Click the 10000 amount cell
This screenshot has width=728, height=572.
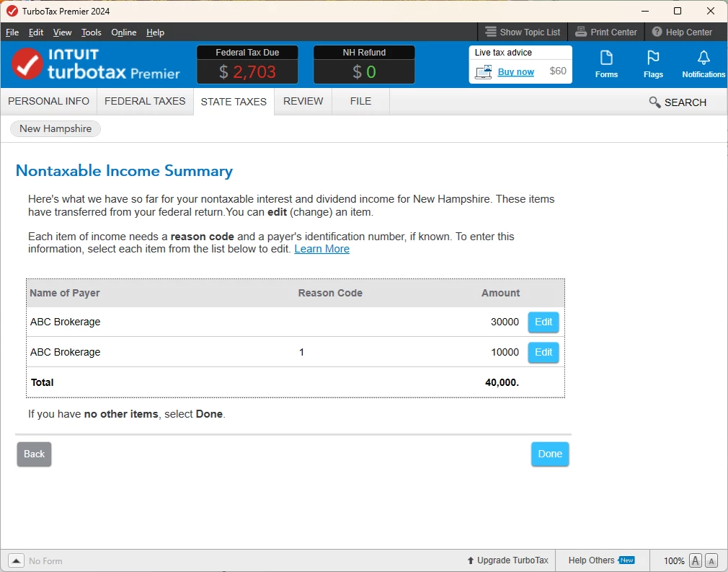pyautogui.click(x=505, y=352)
